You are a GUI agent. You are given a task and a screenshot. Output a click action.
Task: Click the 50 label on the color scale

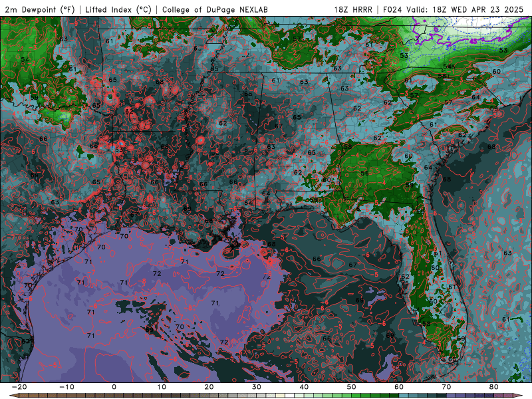click(x=352, y=387)
